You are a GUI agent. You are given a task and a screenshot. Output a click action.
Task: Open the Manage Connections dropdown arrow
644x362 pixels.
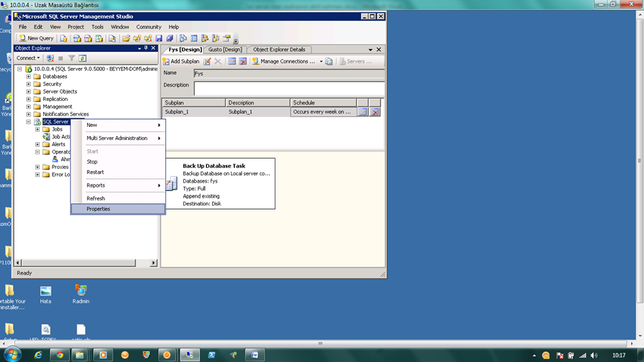[321, 61]
